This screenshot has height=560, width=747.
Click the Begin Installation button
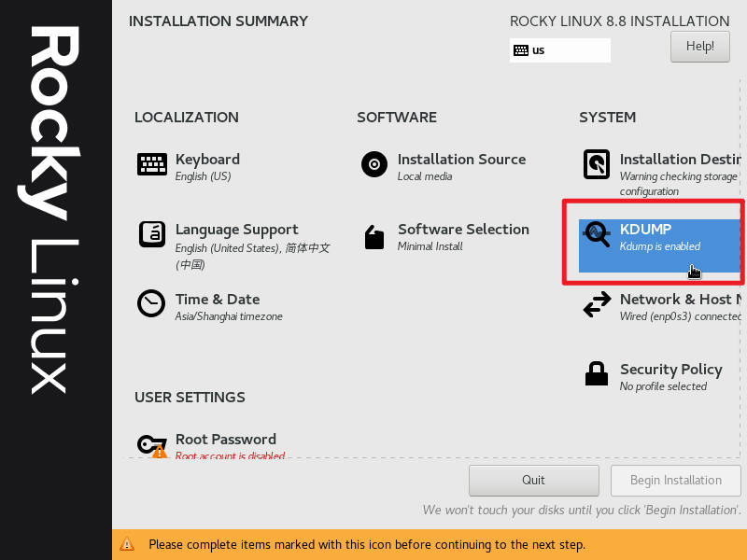[675, 480]
